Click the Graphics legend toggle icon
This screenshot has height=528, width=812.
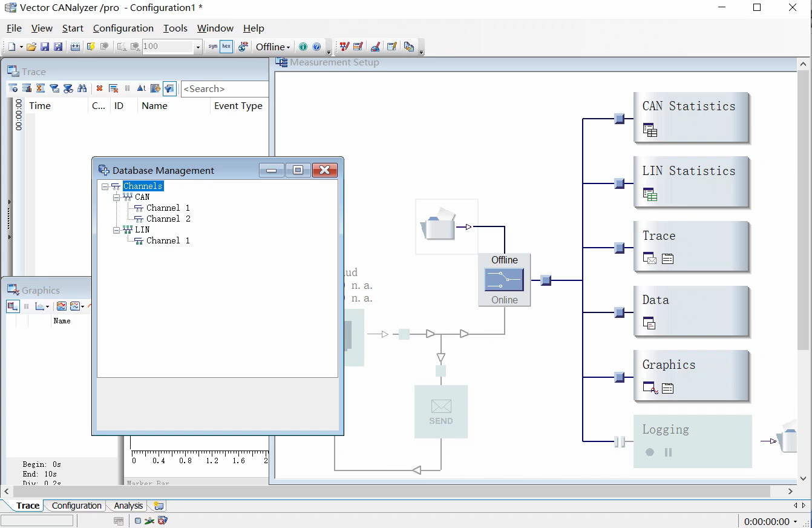(x=13, y=306)
